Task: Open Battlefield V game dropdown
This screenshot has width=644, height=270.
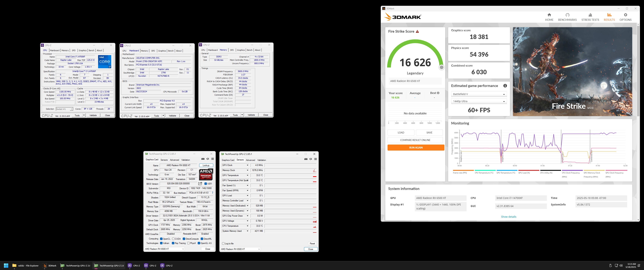Action: click(479, 94)
